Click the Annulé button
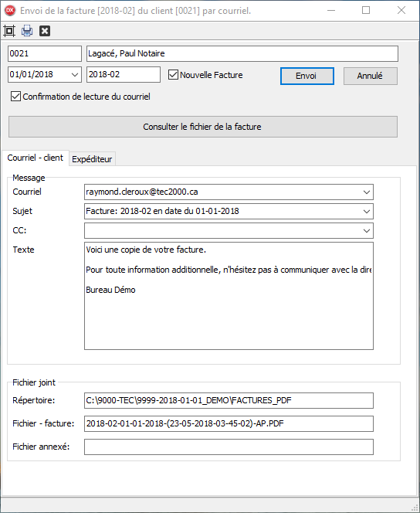The image size is (420, 513). [x=371, y=76]
